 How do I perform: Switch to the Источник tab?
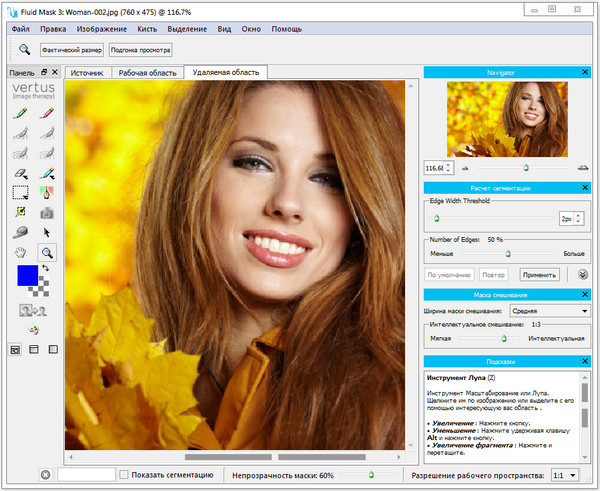click(90, 73)
